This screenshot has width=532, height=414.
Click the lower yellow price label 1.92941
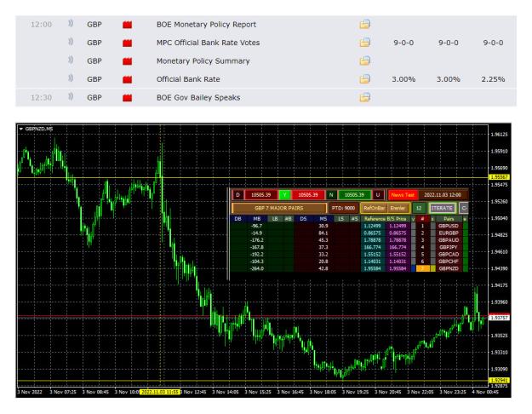pos(499,381)
